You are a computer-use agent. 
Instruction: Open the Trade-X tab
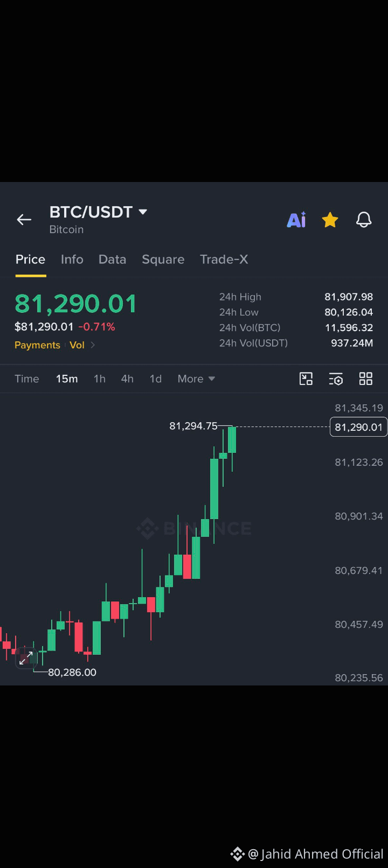click(224, 260)
